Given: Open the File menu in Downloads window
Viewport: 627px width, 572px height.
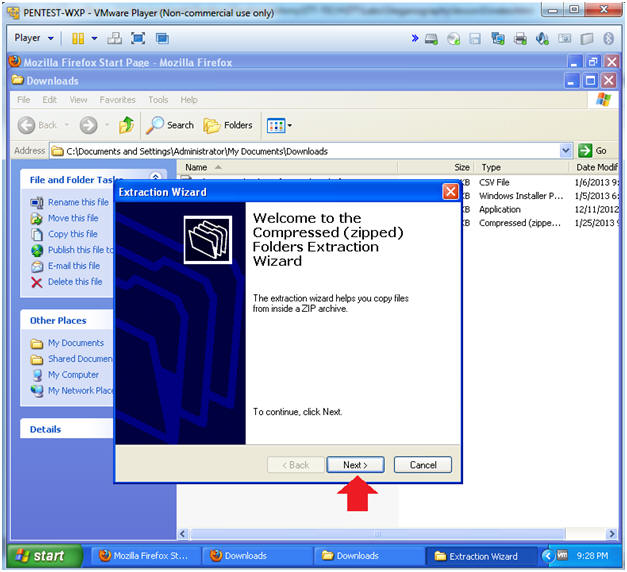Looking at the screenshot, I should coord(24,100).
